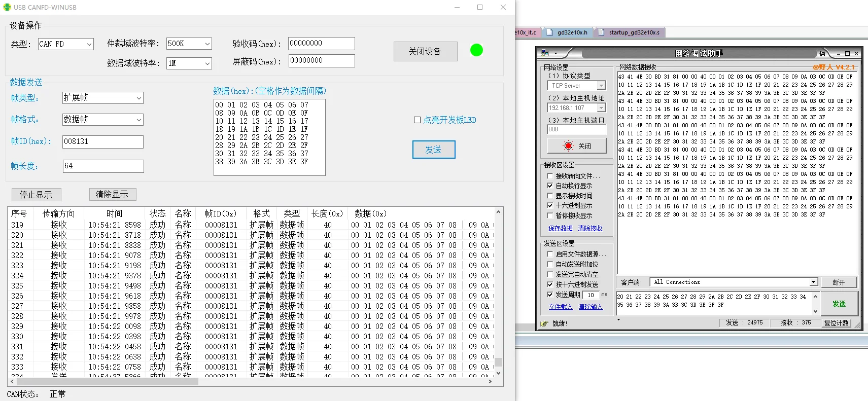Switch to the gd32e10x.h tab

click(568, 32)
